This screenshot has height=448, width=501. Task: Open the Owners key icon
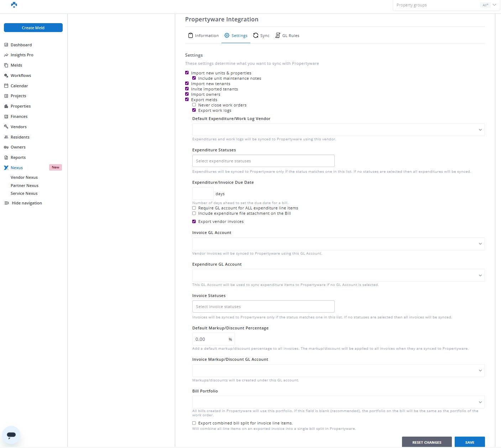[x=6, y=147]
